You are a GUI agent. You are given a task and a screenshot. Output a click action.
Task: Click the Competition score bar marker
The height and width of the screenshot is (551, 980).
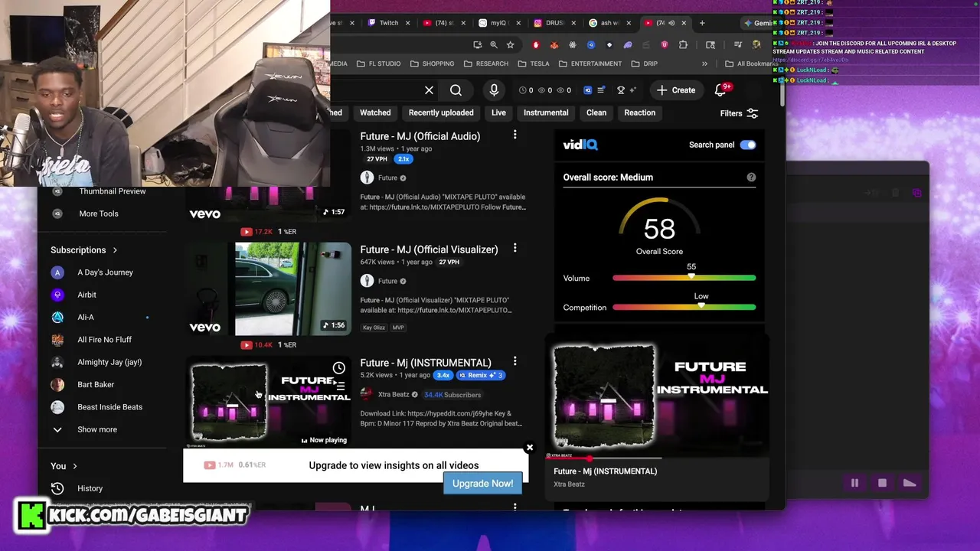click(x=701, y=305)
